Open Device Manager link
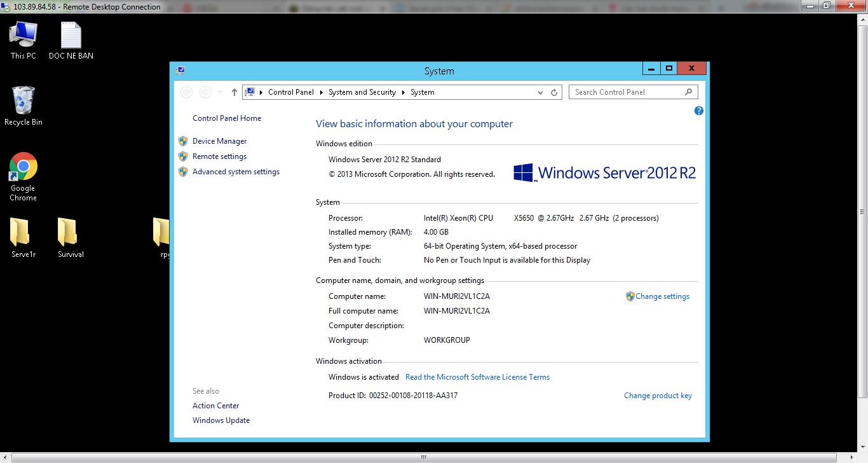This screenshot has height=463, width=868. coord(219,141)
